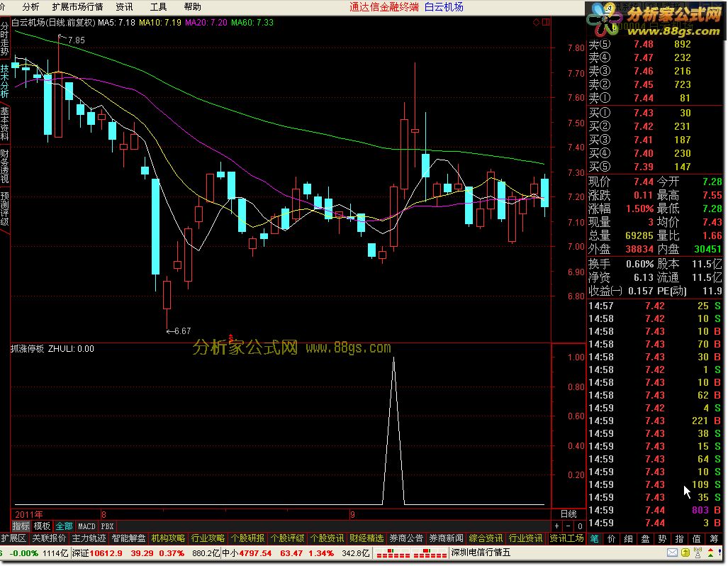
Task: Zoom out chart with the - button
Action: click(569, 526)
